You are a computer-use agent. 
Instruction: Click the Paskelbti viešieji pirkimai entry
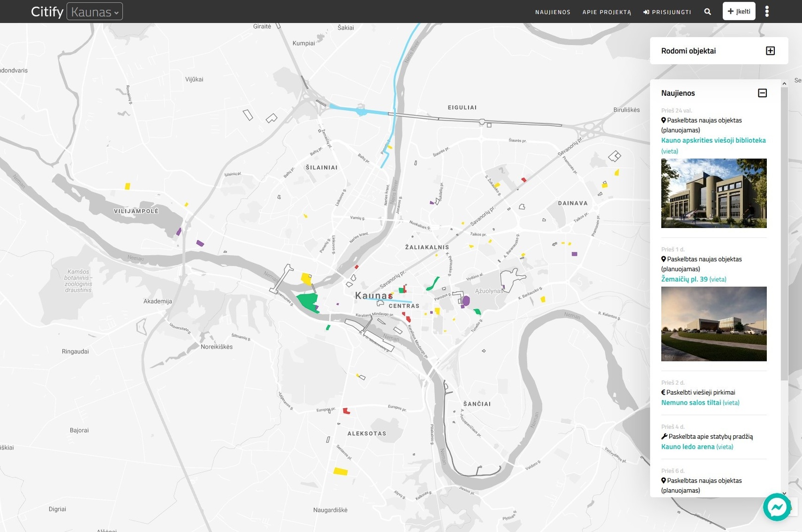700,392
